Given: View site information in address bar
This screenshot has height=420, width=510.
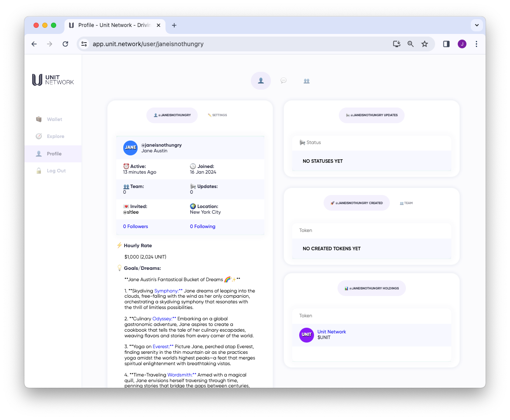Looking at the screenshot, I should [84, 44].
